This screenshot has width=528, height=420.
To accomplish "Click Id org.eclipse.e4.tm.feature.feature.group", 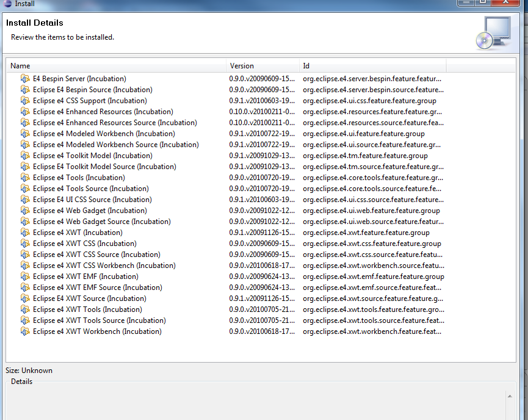I will (x=365, y=156).
